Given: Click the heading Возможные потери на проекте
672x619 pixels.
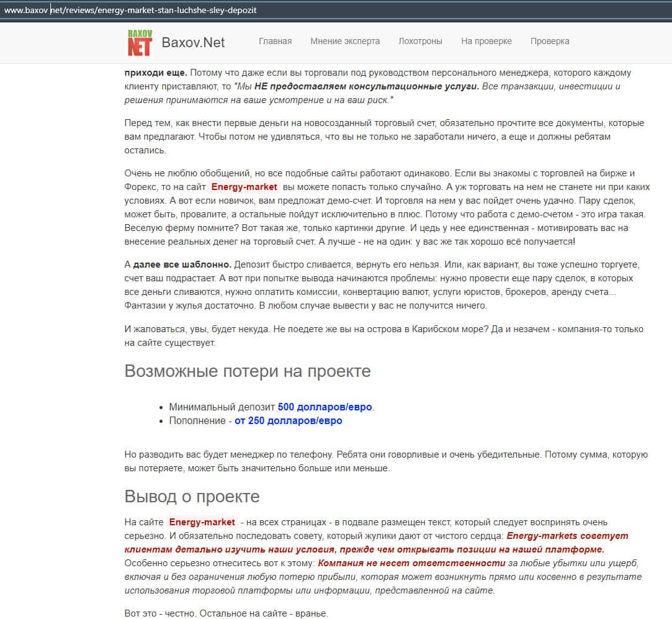Looking at the screenshot, I should 248,371.
